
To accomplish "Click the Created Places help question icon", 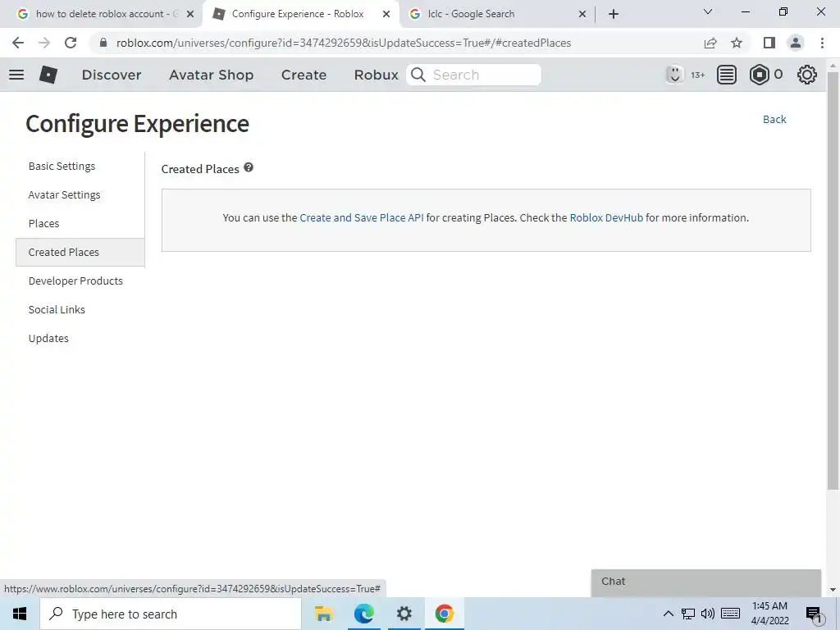I will tap(249, 167).
